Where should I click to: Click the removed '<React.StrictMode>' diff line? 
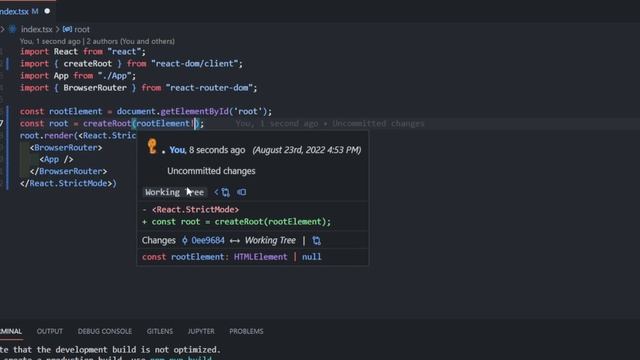coord(191,210)
